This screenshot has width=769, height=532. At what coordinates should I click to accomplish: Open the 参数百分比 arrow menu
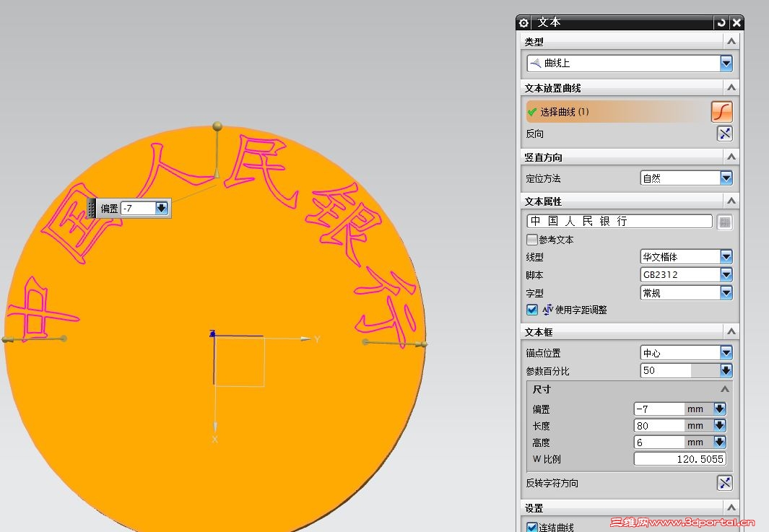[x=726, y=370]
